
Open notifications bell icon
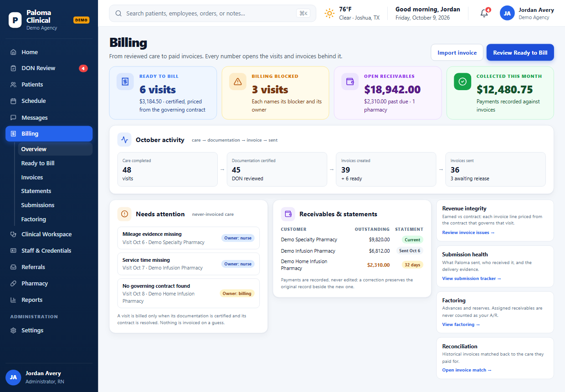coord(484,14)
